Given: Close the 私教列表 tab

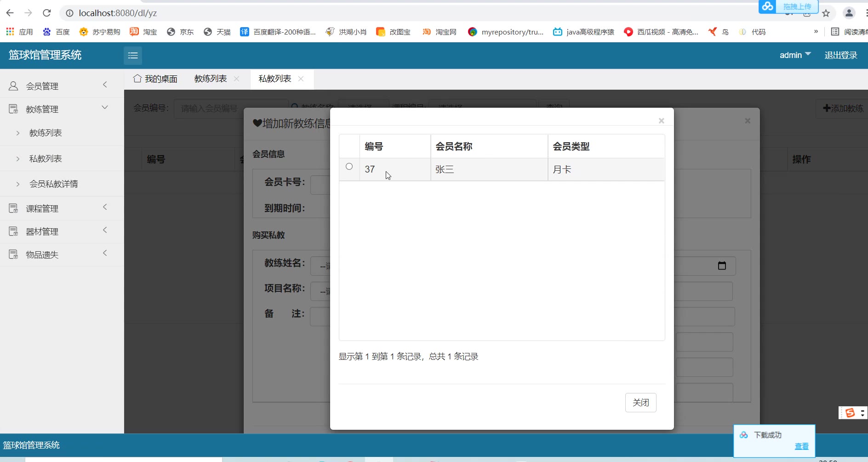Looking at the screenshot, I should [x=301, y=79].
